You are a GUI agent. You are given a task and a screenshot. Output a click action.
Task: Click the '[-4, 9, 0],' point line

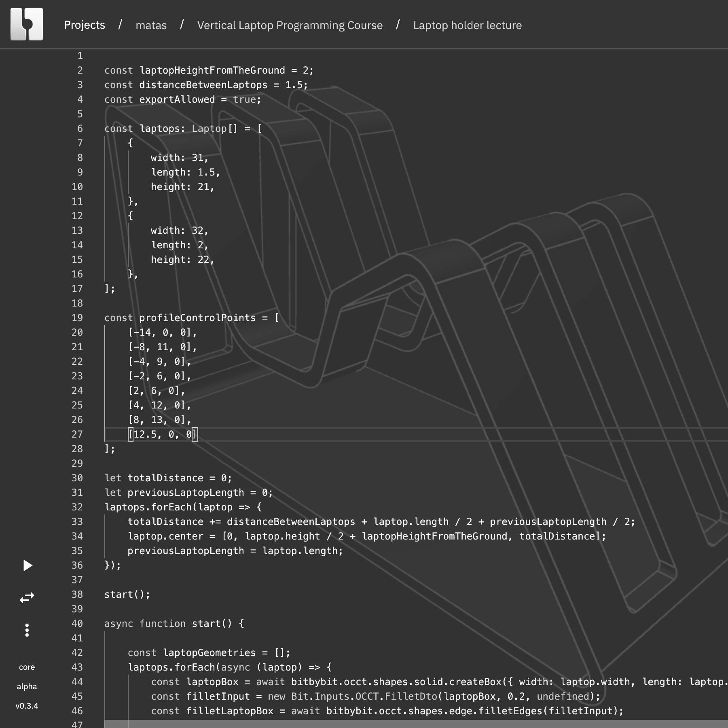pyautogui.click(x=159, y=362)
